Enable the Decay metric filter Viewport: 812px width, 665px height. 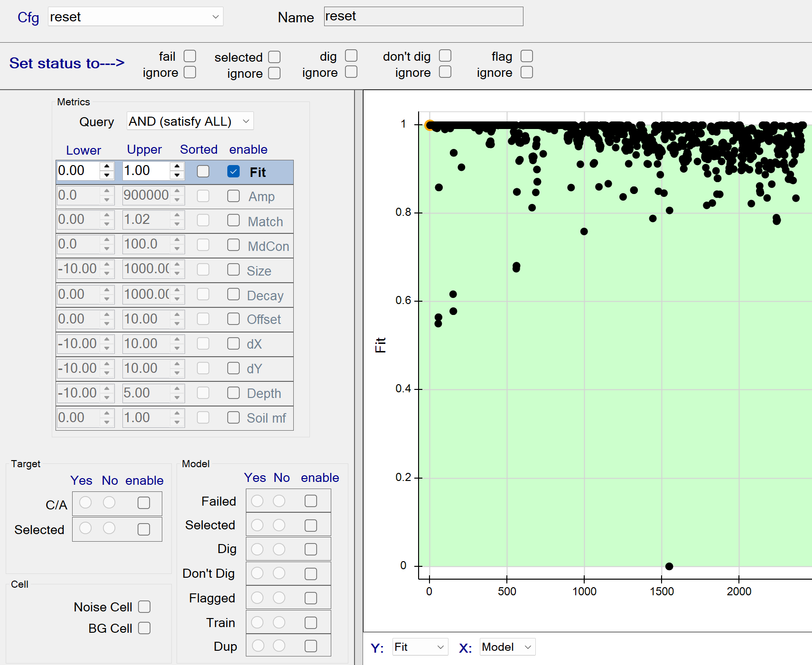233,294
